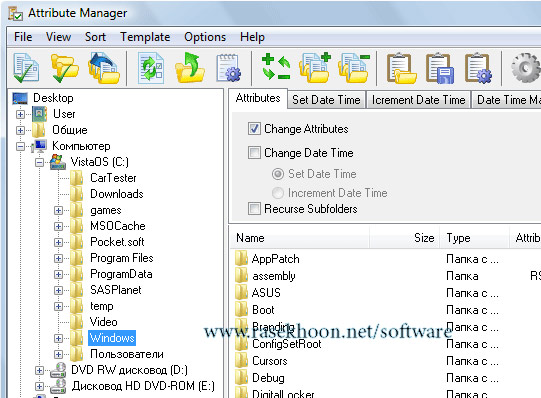Open the File menu
The height and width of the screenshot is (398, 541).
pyautogui.click(x=23, y=37)
